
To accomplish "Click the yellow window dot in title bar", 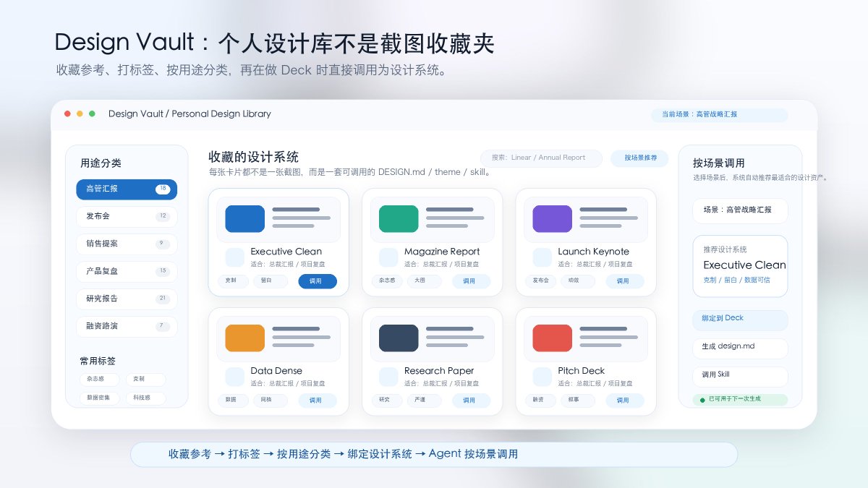I will pos(80,114).
